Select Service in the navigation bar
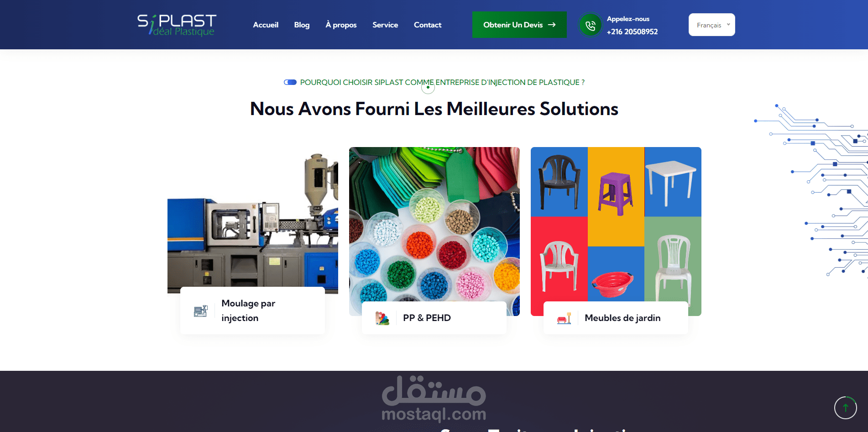 [x=385, y=25]
